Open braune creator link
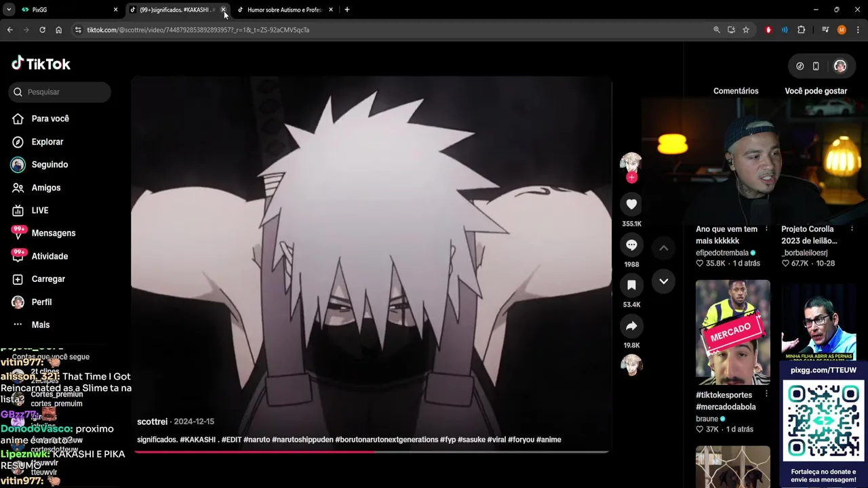 point(707,419)
